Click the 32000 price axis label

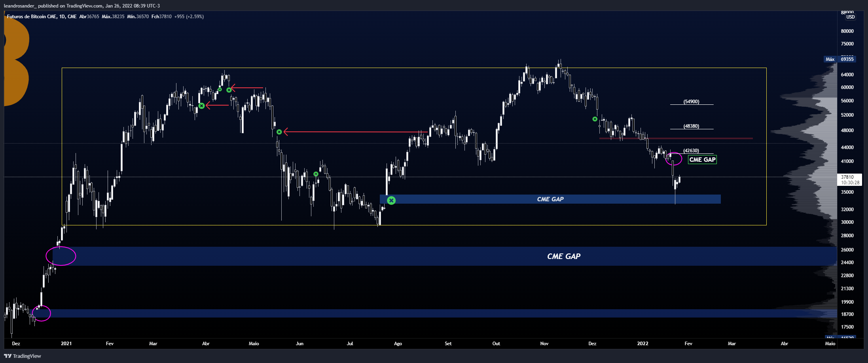[x=847, y=210]
